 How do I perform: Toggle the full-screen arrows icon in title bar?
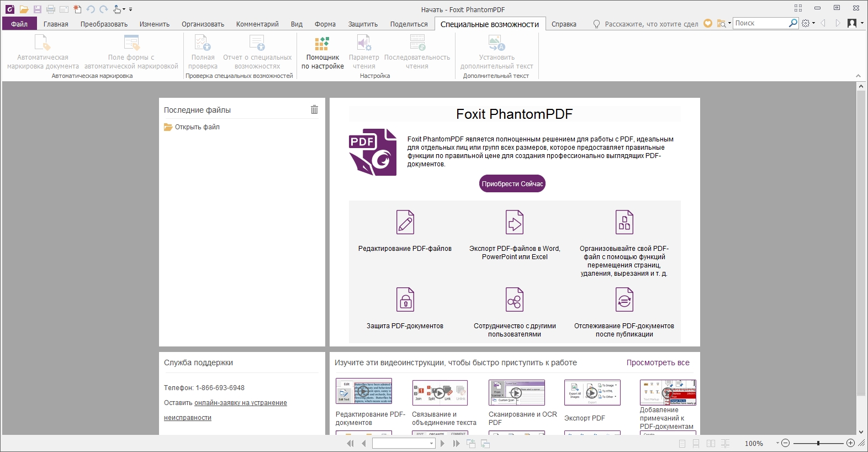coord(798,8)
